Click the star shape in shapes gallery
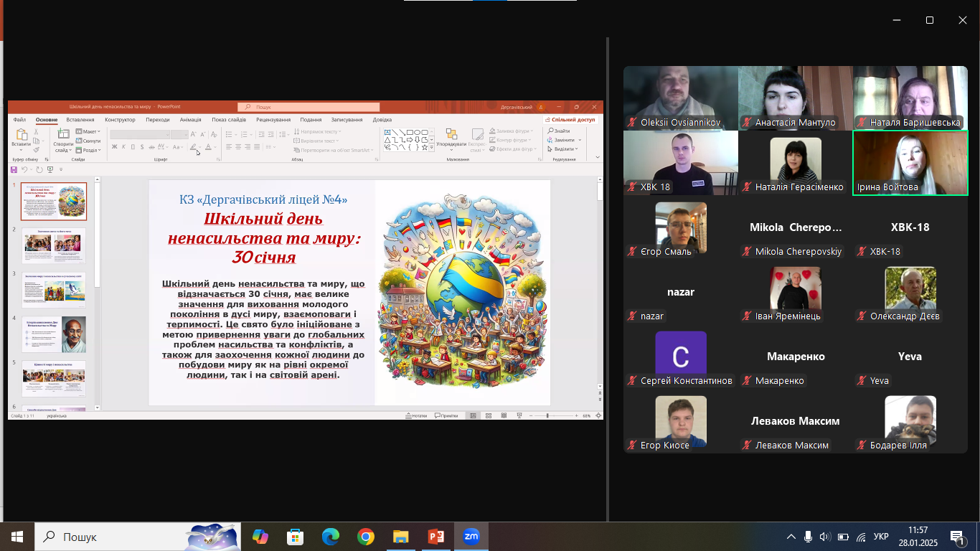 tap(425, 148)
